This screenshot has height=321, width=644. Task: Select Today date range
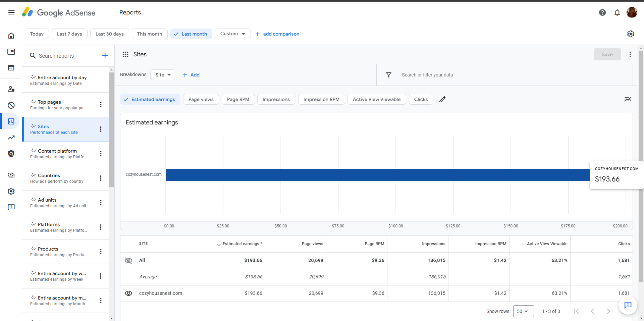click(x=37, y=34)
